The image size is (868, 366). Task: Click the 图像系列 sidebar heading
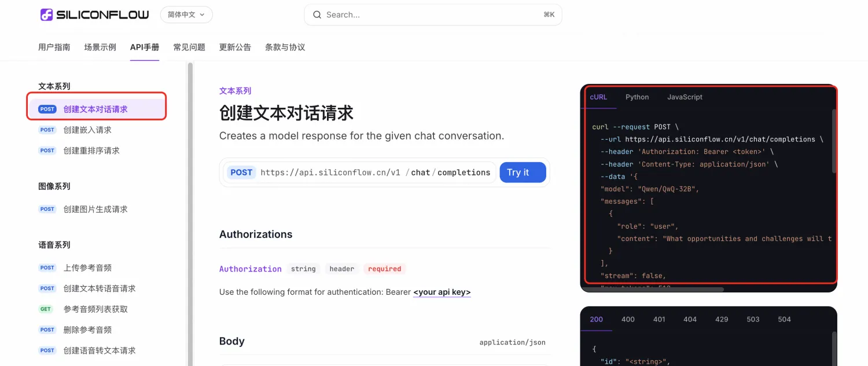tap(54, 186)
